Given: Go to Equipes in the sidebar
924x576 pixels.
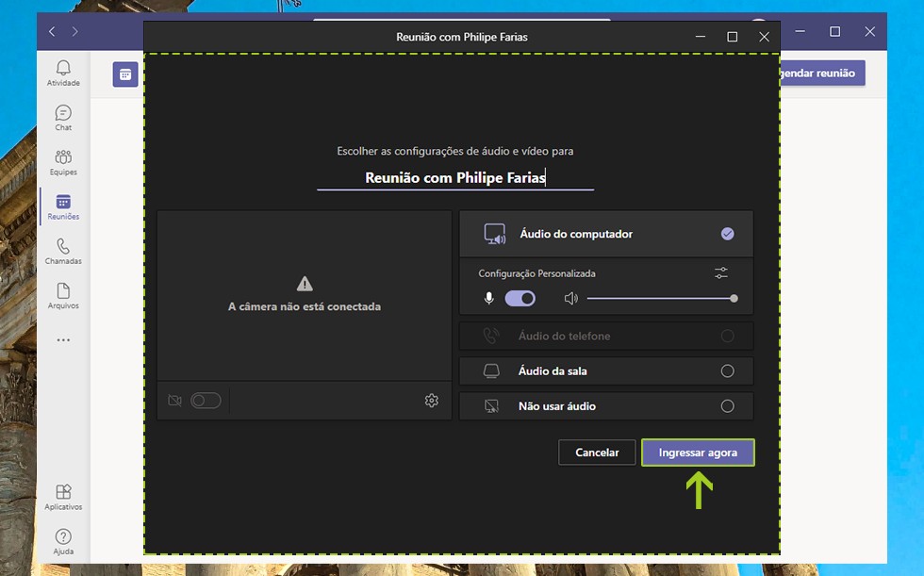Looking at the screenshot, I should (x=63, y=161).
